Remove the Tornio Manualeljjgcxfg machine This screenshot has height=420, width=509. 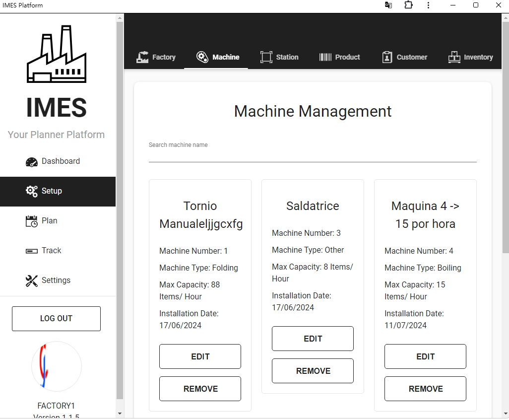point(200,389)
